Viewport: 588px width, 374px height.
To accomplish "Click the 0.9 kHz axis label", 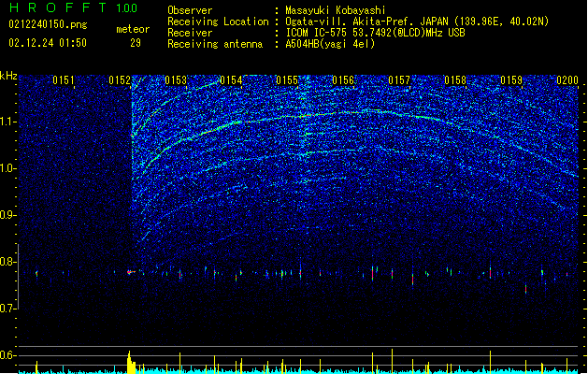I will (8, 215).
